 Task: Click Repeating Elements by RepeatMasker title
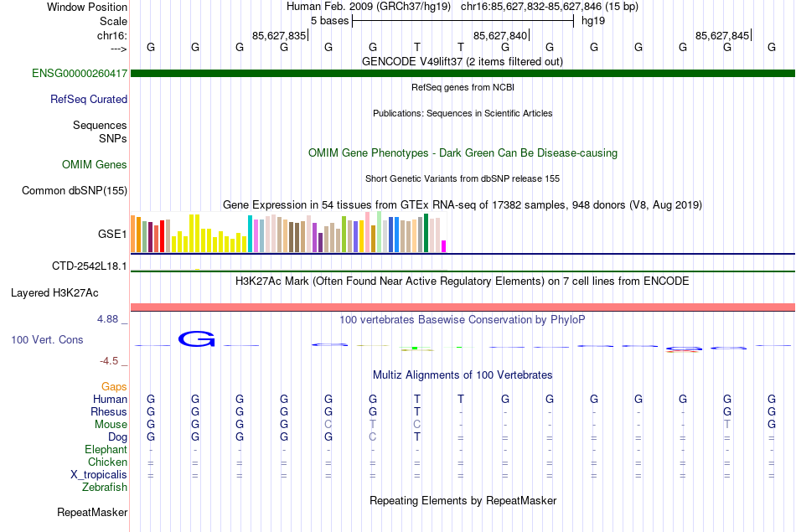click(x=463, y=500)
